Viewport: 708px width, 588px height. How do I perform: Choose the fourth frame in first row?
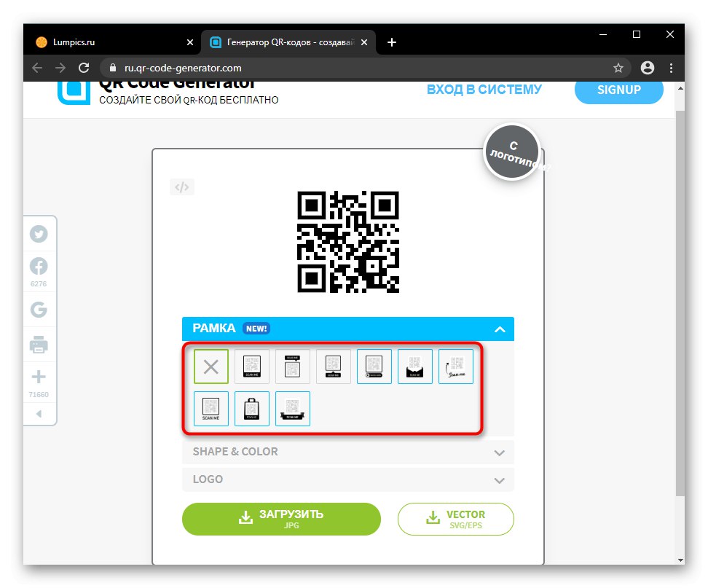pyautogui.click(x=333, y=366)
